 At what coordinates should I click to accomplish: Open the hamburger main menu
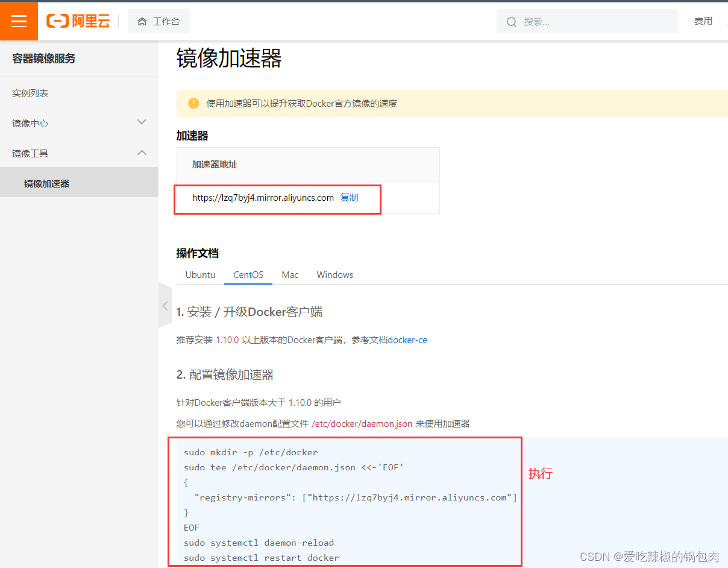pos(19,21)
